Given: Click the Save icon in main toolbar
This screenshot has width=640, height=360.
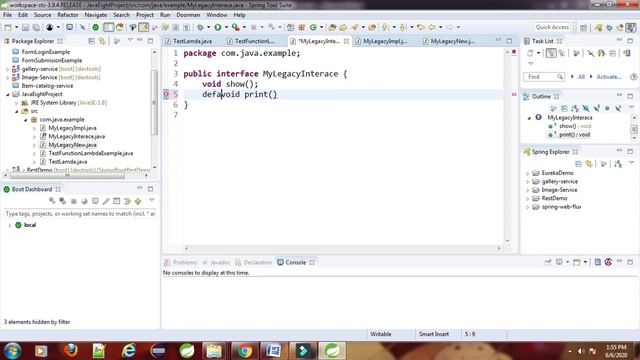Looking at the screenshot, I should 25,27.
